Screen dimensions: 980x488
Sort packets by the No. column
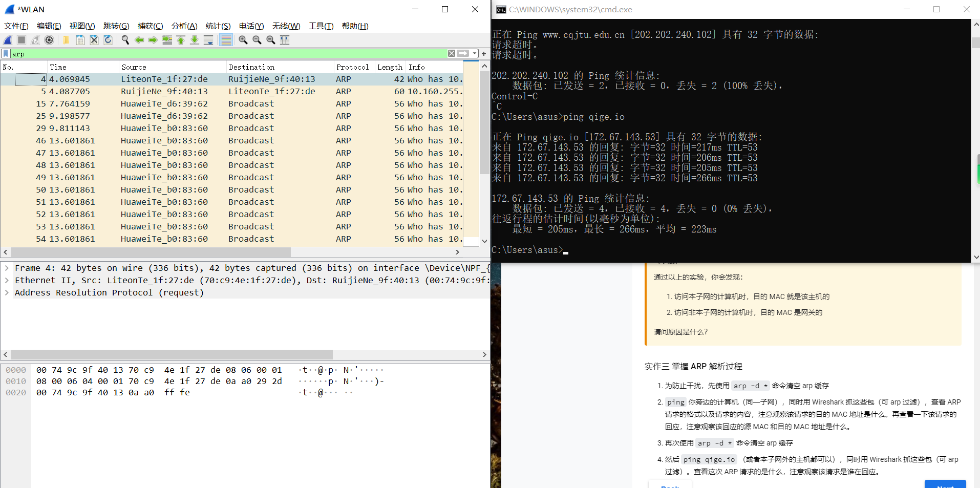coord(24,67)
